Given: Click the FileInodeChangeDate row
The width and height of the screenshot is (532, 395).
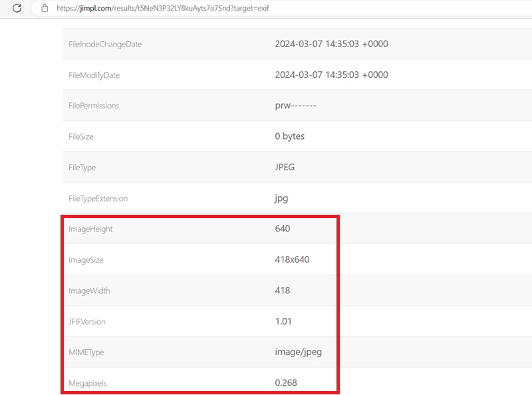Looking at the screenshot, I should [x=199, y=43].
